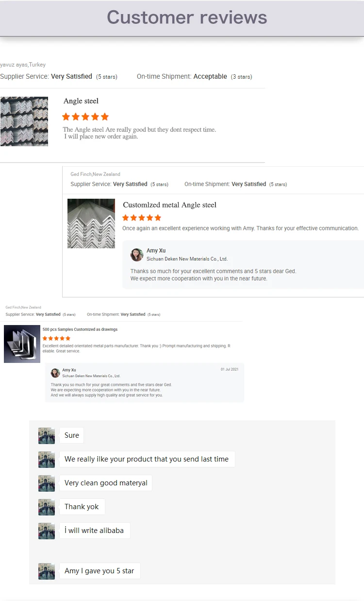Open '500 pcs Samples Customized as drawings' title
This screenshot has width=364, height=601.
(80, 329)
